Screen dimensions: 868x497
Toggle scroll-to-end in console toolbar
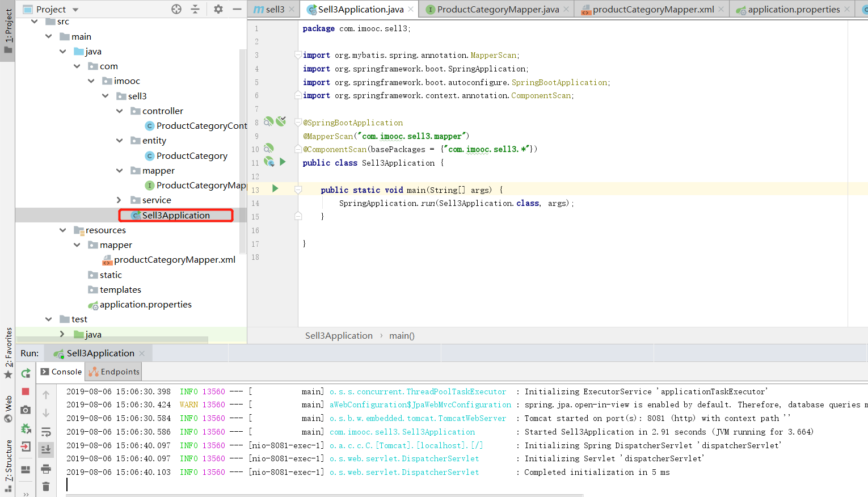pos(46,449)
